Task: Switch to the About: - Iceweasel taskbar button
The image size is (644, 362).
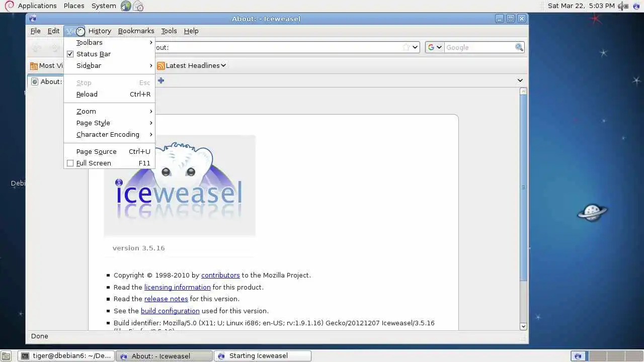Action: pos(164,356)
